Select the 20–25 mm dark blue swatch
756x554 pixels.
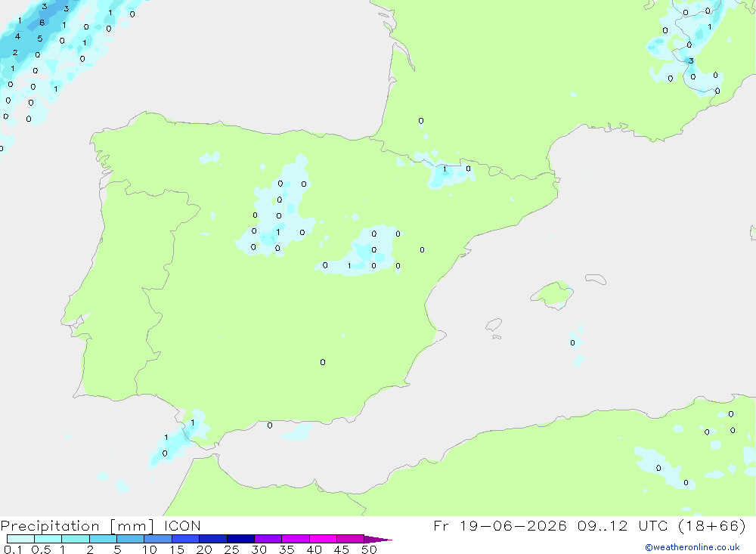[x=213, y=539]
